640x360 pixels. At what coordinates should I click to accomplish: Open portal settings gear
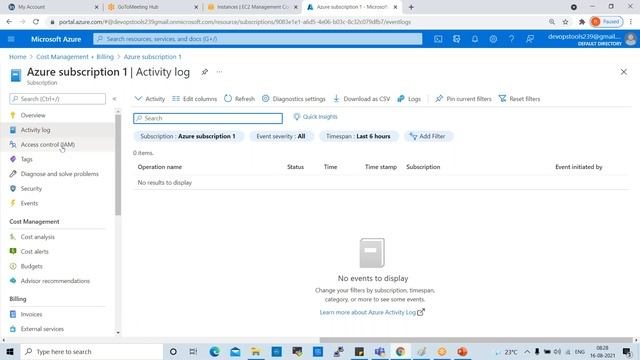[x=493, y=39]
